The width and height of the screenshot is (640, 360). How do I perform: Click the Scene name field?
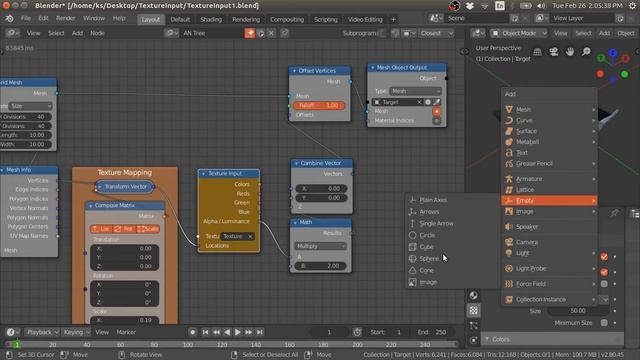coord(476,19)
